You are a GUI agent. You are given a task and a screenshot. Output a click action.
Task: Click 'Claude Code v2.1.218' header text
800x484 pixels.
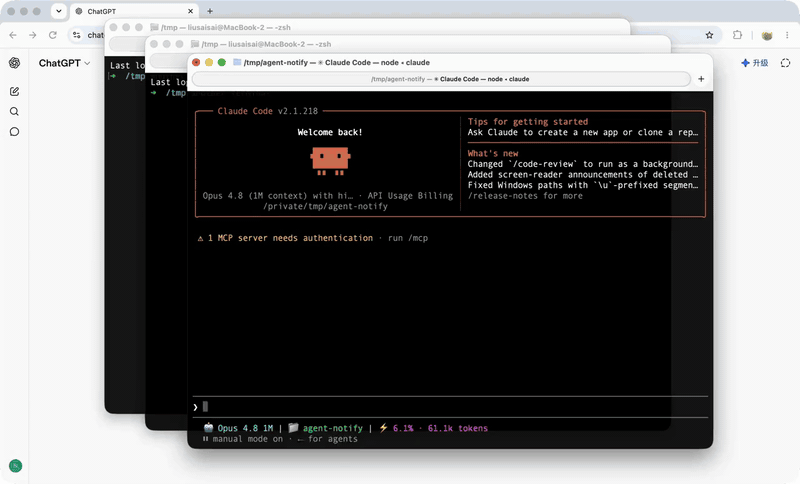(x=267, y=111)
